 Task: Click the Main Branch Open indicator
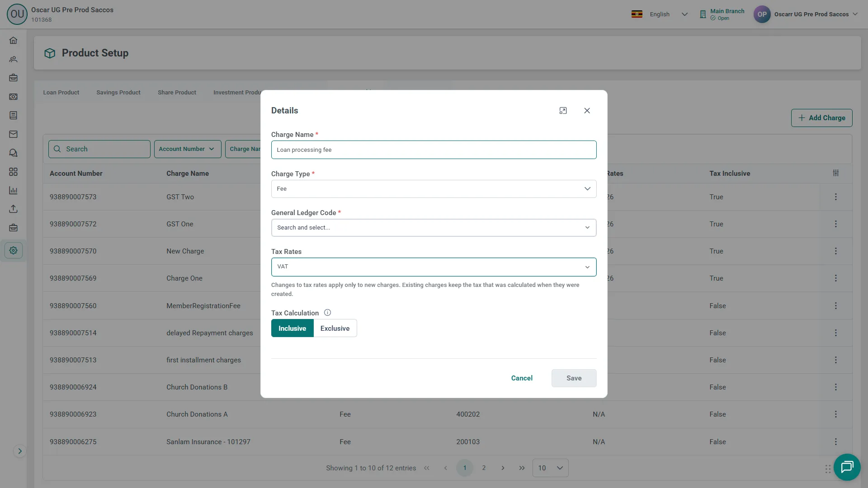click(722, 14)
